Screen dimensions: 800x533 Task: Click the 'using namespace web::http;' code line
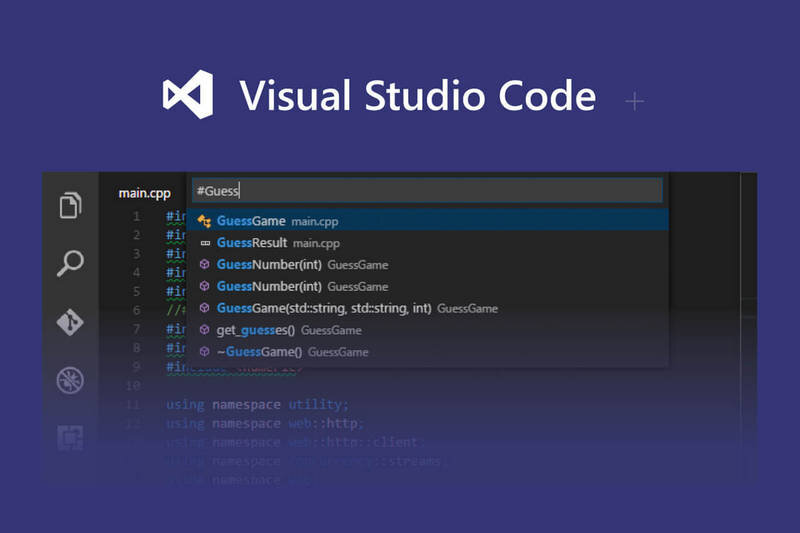coord(265,424)
